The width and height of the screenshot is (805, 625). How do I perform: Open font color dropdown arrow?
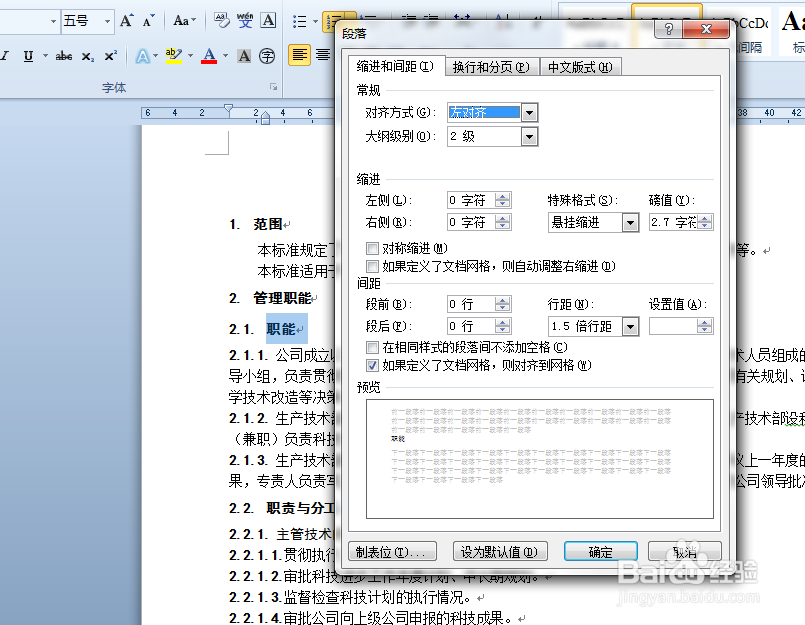[x=225, y=56]
